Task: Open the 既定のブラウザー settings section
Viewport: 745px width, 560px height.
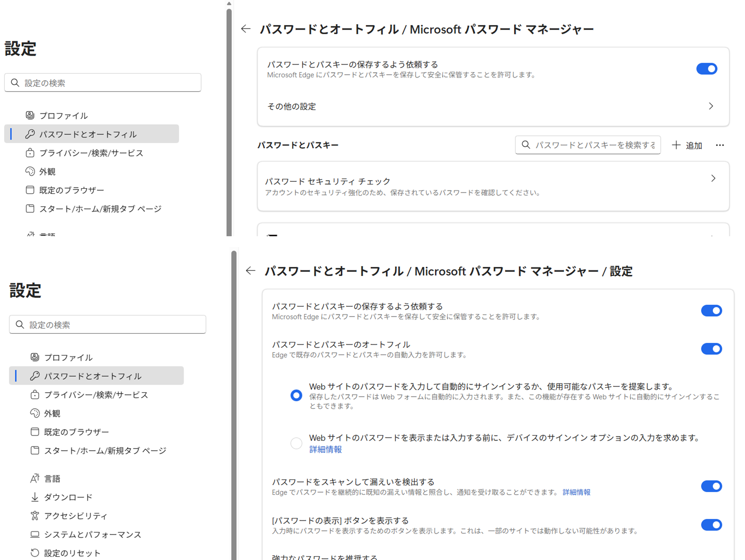Action: click(35, 432)
